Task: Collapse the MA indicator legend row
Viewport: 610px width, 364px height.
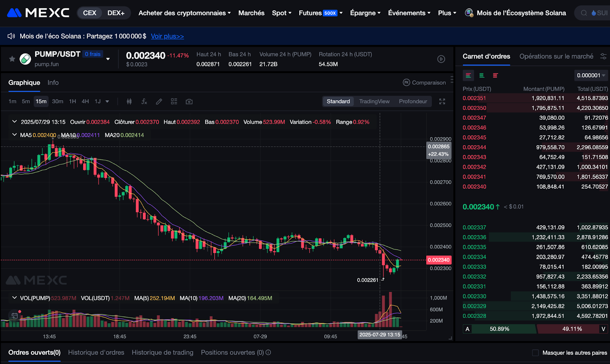Action: coord(14,135)
